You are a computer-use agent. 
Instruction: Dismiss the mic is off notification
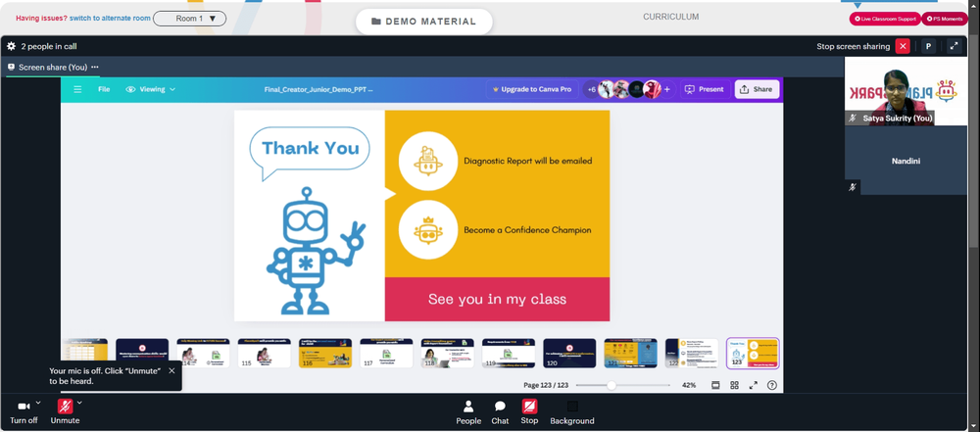point(171,370)
